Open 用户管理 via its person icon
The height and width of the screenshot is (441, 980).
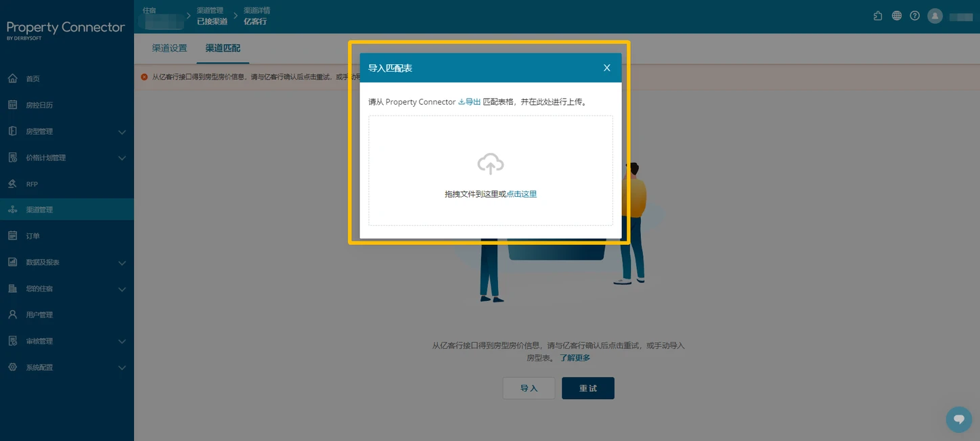click(x=12, y=315)
